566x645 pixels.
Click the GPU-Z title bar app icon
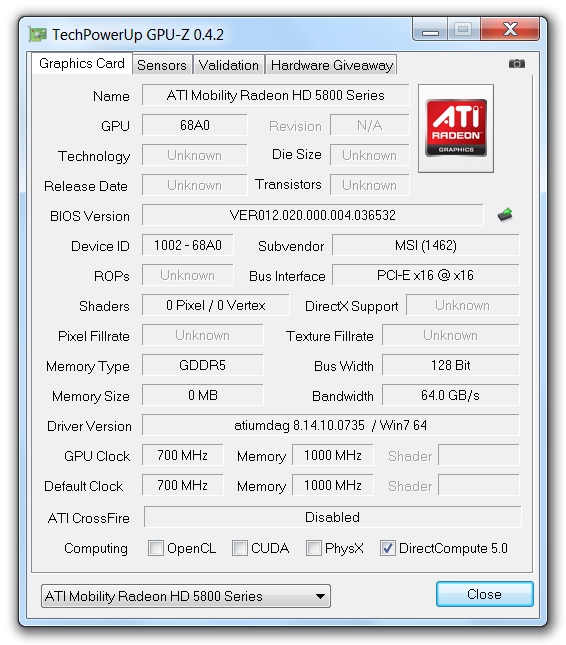coord(37,35)
